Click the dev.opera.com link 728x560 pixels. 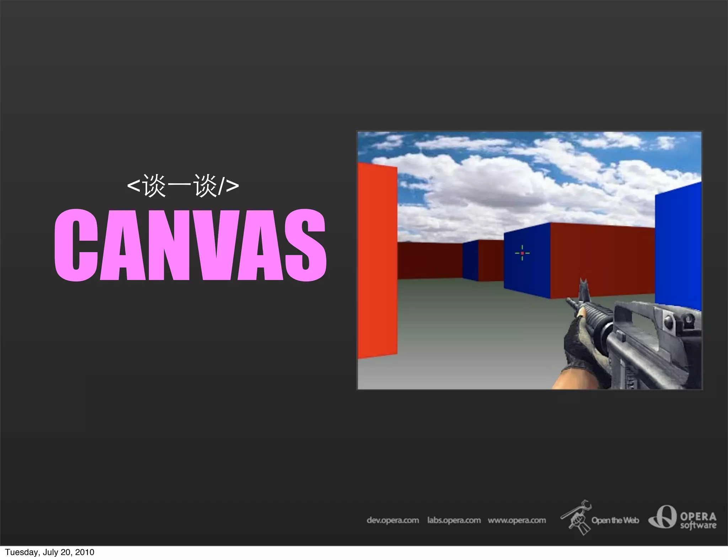393,520
